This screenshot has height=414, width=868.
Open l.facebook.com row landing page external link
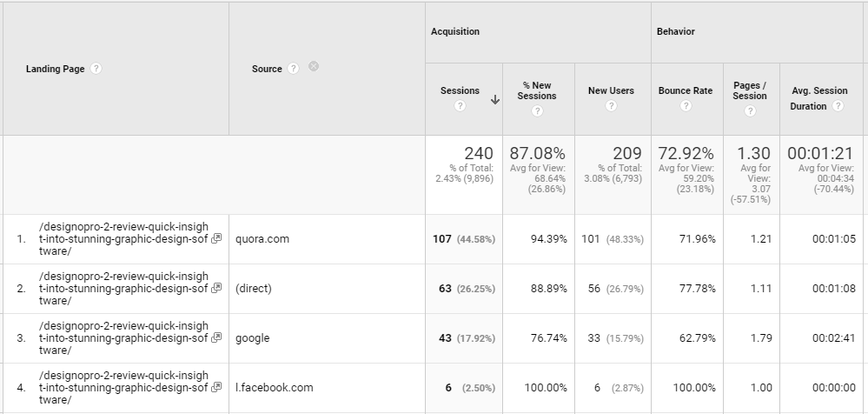click(216, 388)
